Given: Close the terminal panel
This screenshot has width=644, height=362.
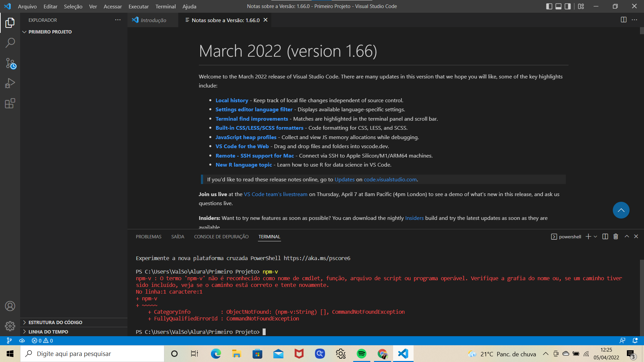Looking at the screenshot, I should (636, 236).
